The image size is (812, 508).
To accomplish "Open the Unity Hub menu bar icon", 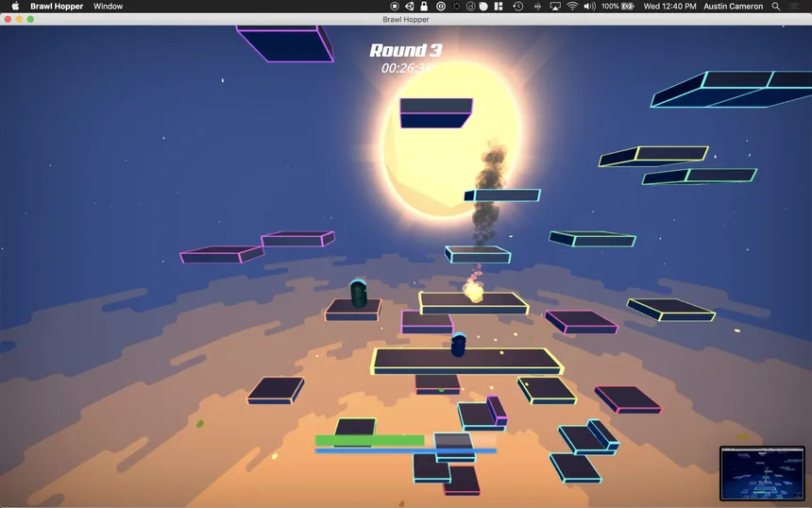I will click(x=409, y=7).
